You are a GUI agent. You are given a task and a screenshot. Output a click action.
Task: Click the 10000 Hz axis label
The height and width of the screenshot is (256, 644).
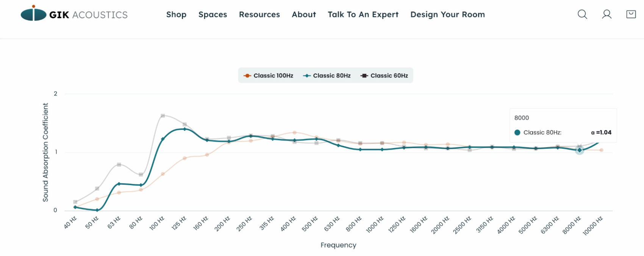coord(593,226)
